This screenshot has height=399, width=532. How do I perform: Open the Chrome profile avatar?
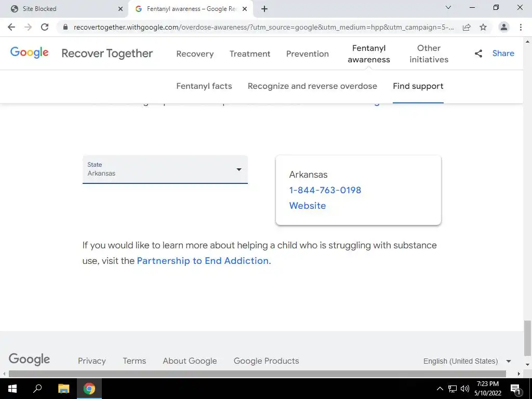click(x=504, y=27)
